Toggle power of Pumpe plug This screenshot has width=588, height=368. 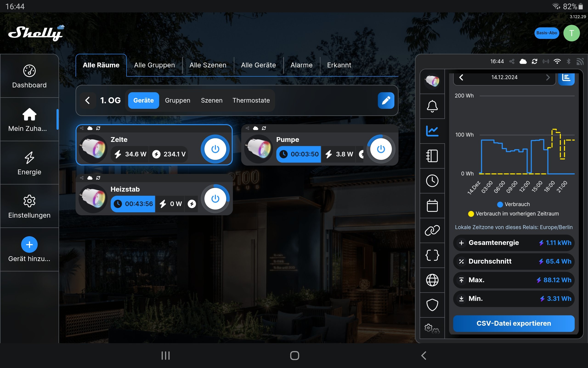381,149
